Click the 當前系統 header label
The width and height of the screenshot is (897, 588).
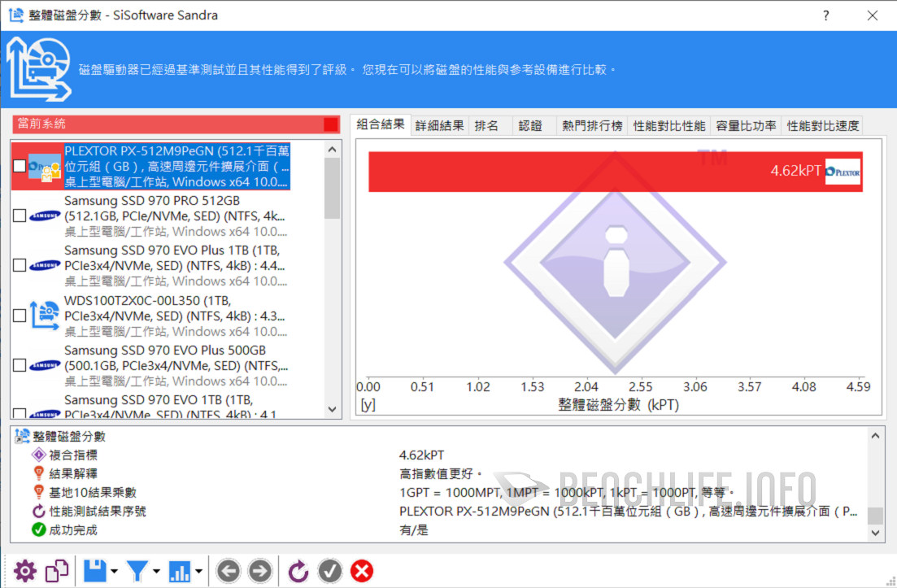point(41,124)
